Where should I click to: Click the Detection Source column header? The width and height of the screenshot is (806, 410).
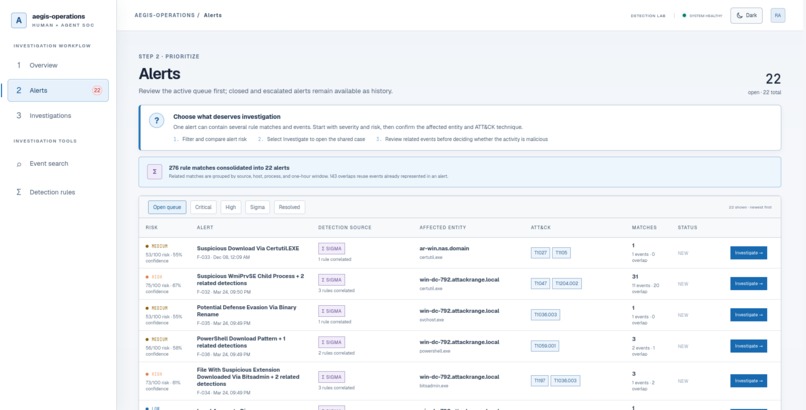point(344,228)
